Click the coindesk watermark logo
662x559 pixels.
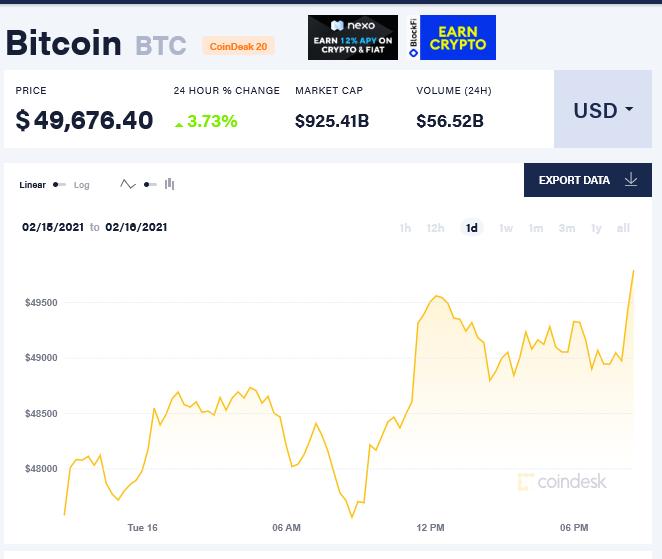(x=562, y=482)
